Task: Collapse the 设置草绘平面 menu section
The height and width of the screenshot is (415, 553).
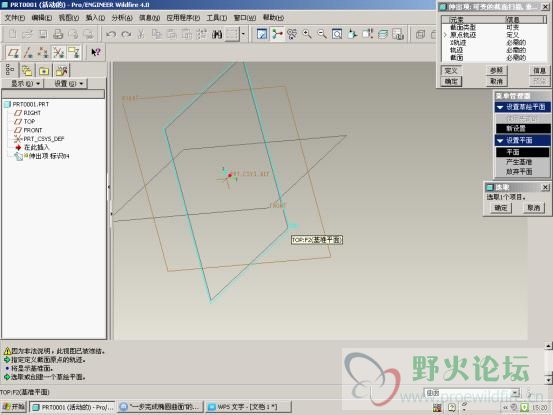Action: [500, 107]
